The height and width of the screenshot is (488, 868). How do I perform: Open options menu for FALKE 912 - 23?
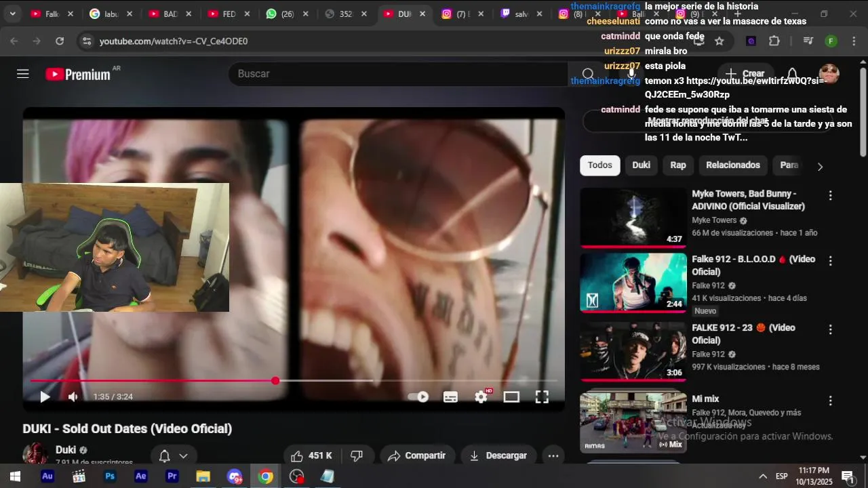click(x=830, y=329)
